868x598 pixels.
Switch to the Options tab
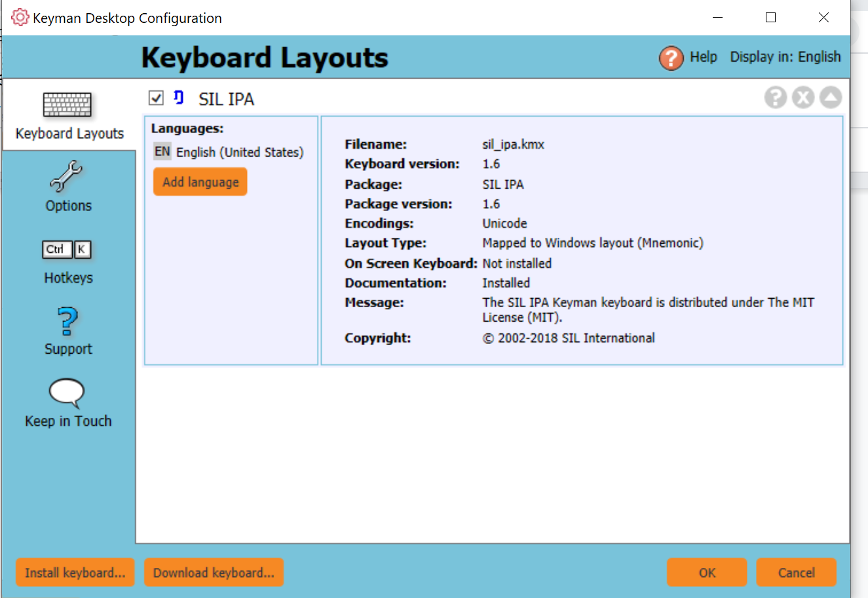68,187
